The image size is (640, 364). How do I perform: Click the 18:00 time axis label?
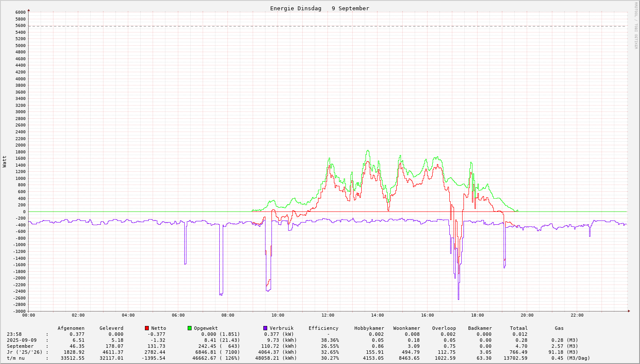477,315
